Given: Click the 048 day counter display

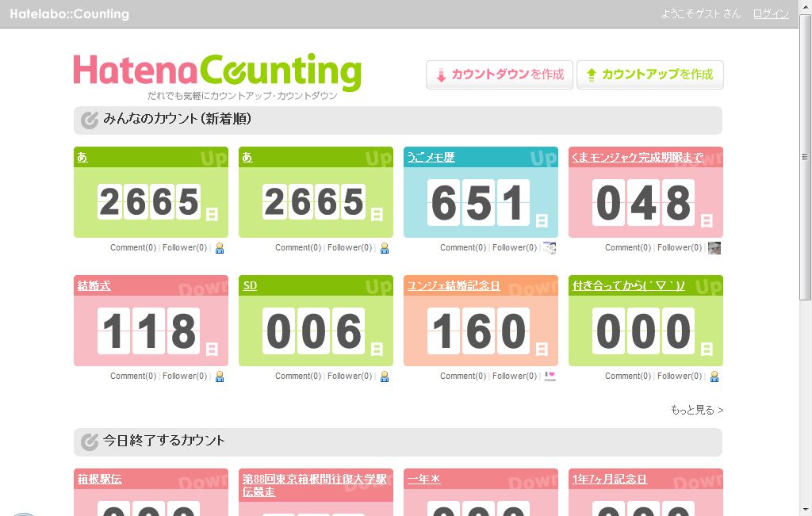Looking at the screenshot, I should point(643,202).
